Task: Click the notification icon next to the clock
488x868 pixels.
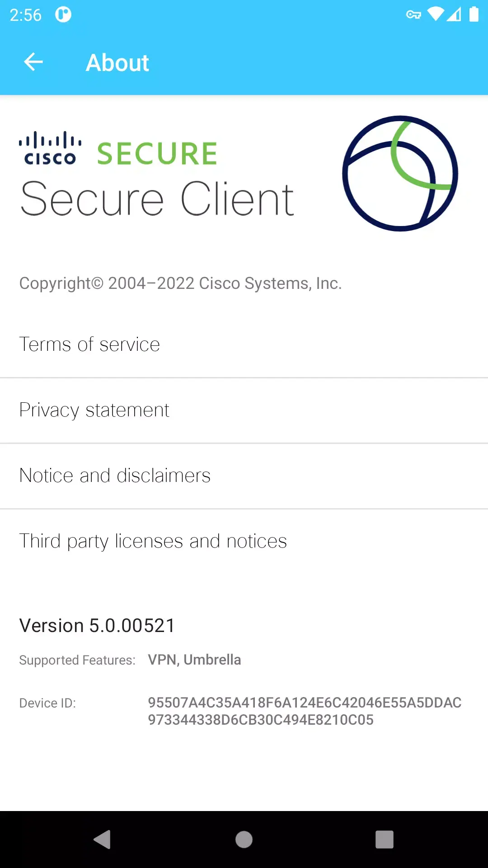Action: (63, 14)
